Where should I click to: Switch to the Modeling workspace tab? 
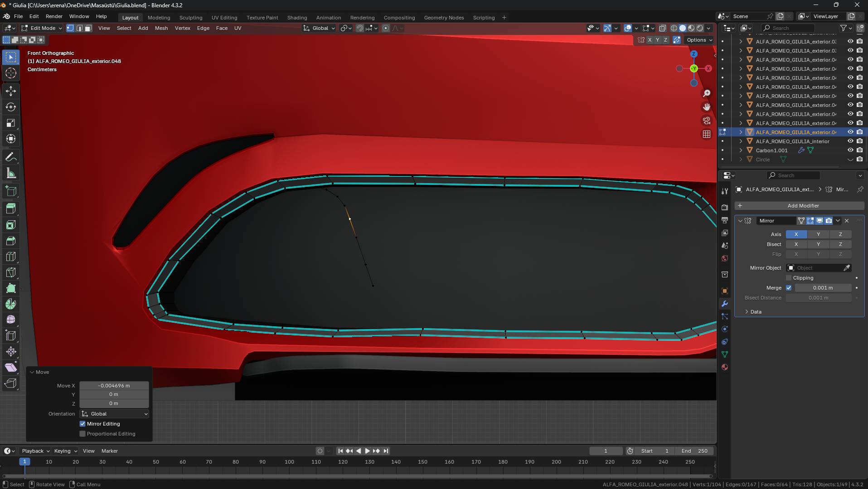pos(159,18)
